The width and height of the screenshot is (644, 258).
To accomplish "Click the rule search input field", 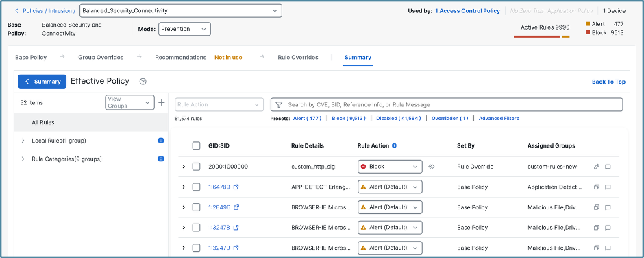I will pos(447,104).
